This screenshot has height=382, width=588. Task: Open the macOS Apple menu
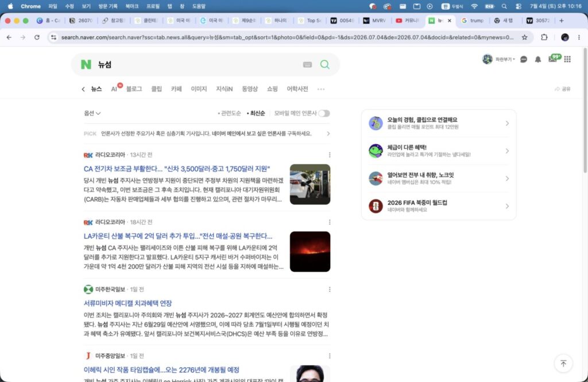click(10, 6)
